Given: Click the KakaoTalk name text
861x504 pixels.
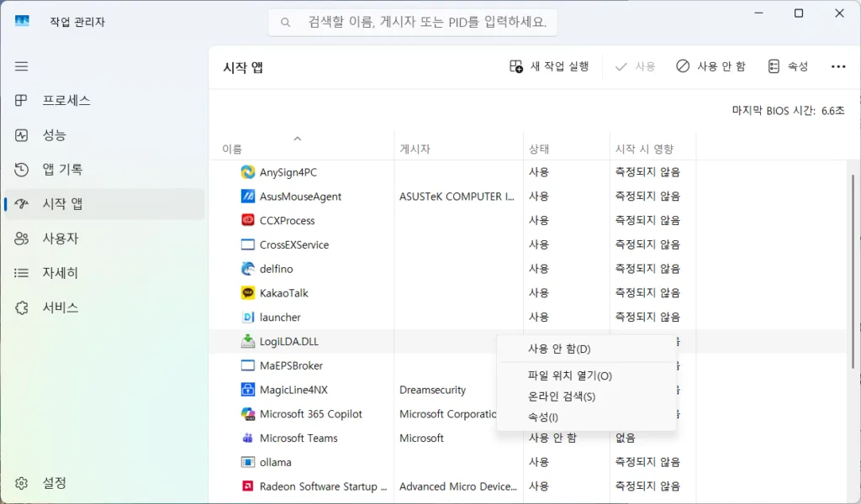Looking at the screenshot, I should coord(284,293).
